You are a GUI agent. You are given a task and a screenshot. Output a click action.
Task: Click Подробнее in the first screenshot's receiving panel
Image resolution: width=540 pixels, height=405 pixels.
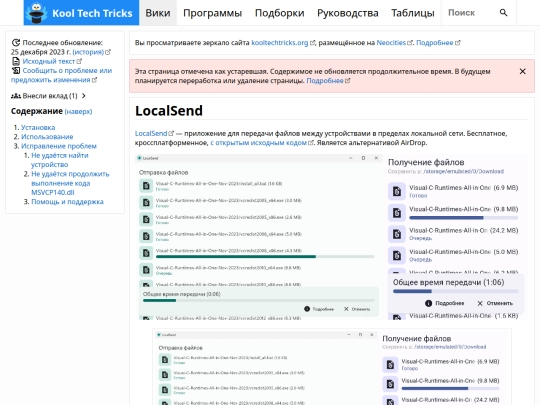[x=445, y=303]
